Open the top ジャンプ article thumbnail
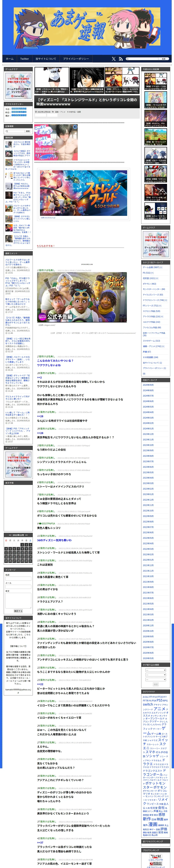Viewport: 174px width, 868px height. pos(87,81)
